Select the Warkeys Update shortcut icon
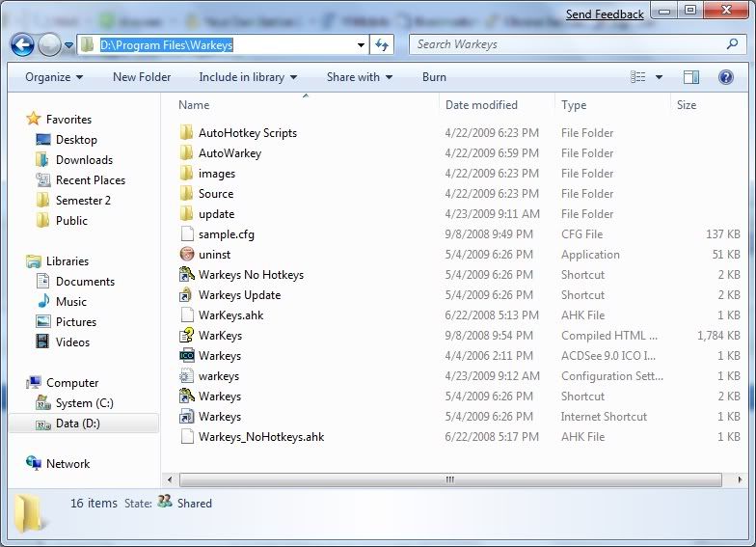This screenshot has width=756, height=547. pos(187,295)
